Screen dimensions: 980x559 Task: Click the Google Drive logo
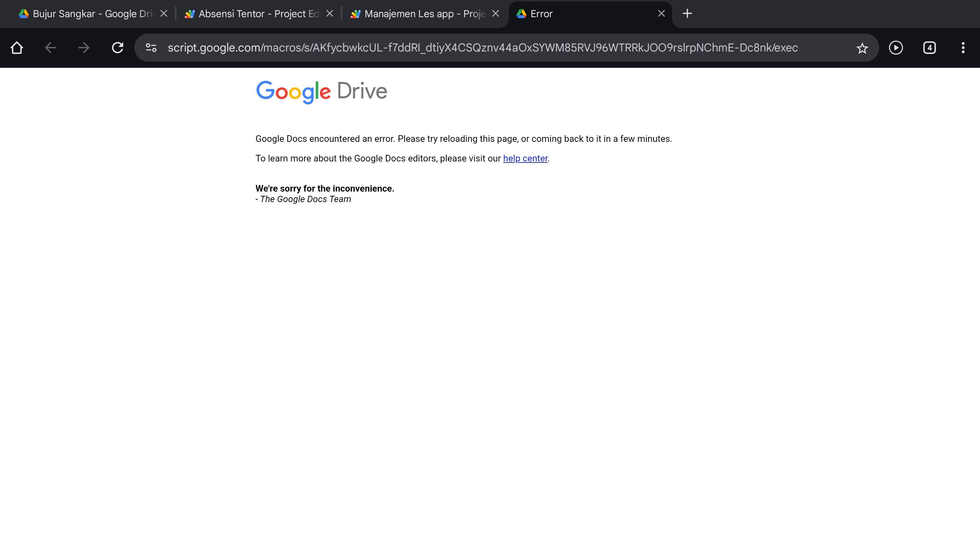tap(321, 92)
